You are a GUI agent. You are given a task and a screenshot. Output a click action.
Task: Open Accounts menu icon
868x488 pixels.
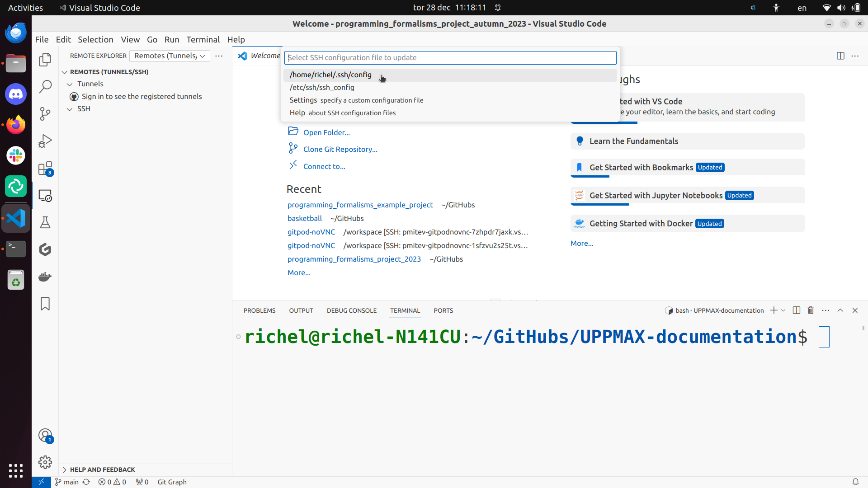[45, 436]
